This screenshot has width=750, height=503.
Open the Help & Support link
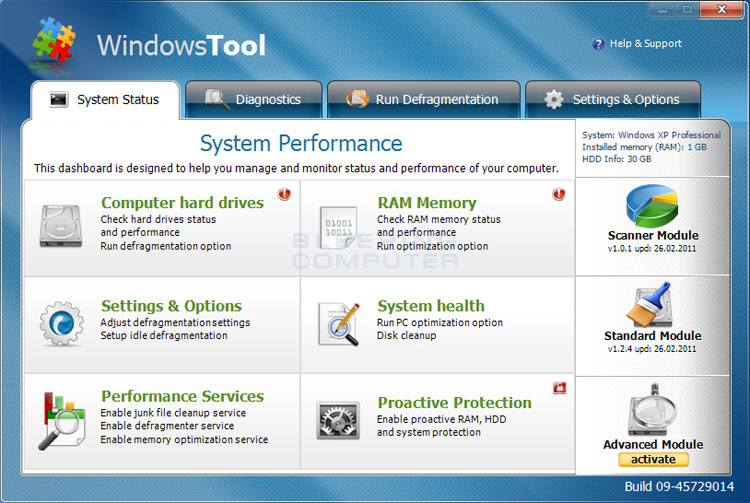pyautogui.click(x=645, y=44)
